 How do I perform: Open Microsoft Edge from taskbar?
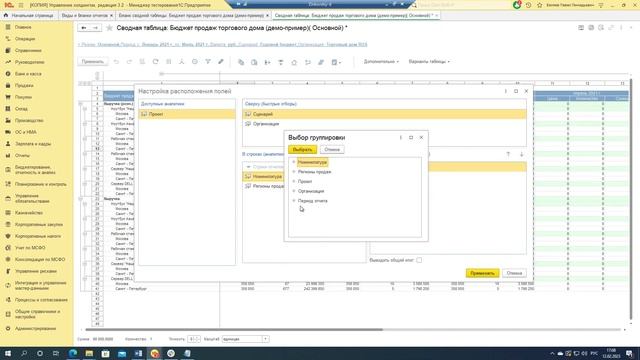[73, 353]
